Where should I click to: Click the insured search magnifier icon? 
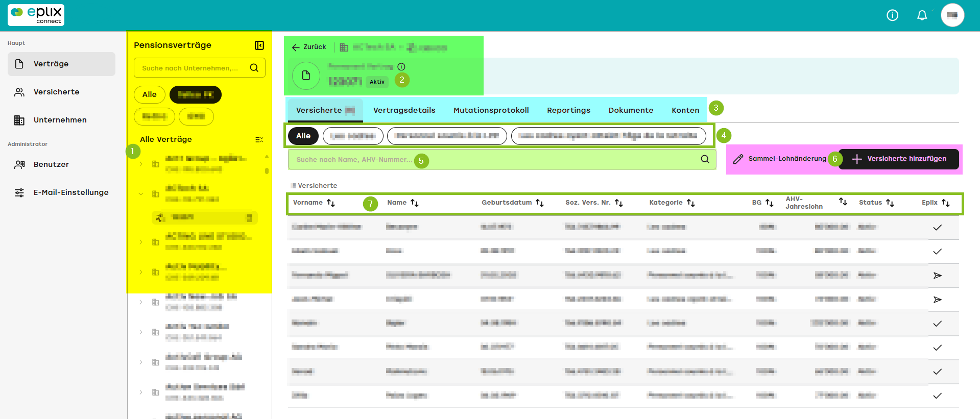click(x=705, y=159)
